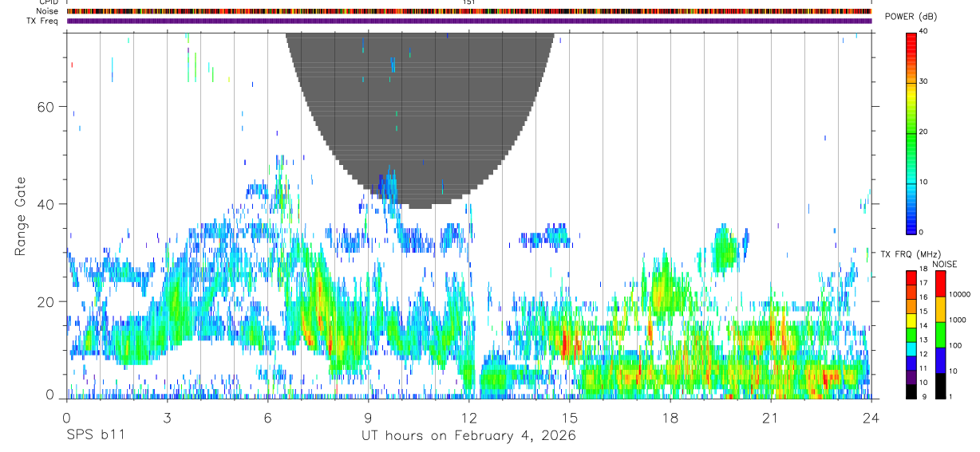Click the black segment of the NOISE legend bar
The image size is (980, 452).
pos(940,386)
